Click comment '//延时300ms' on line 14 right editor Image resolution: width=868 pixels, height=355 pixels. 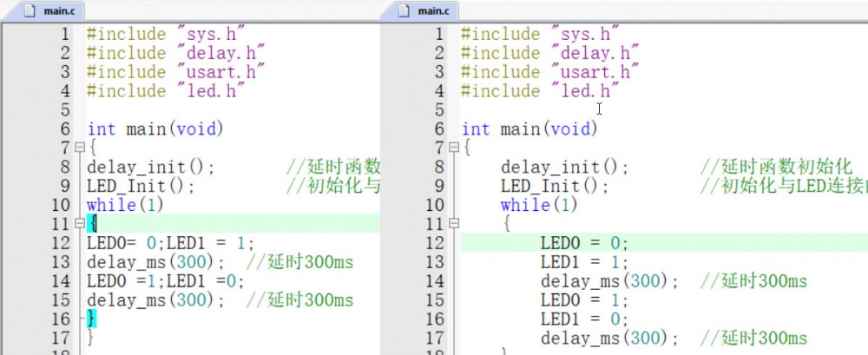click(754, 280)
